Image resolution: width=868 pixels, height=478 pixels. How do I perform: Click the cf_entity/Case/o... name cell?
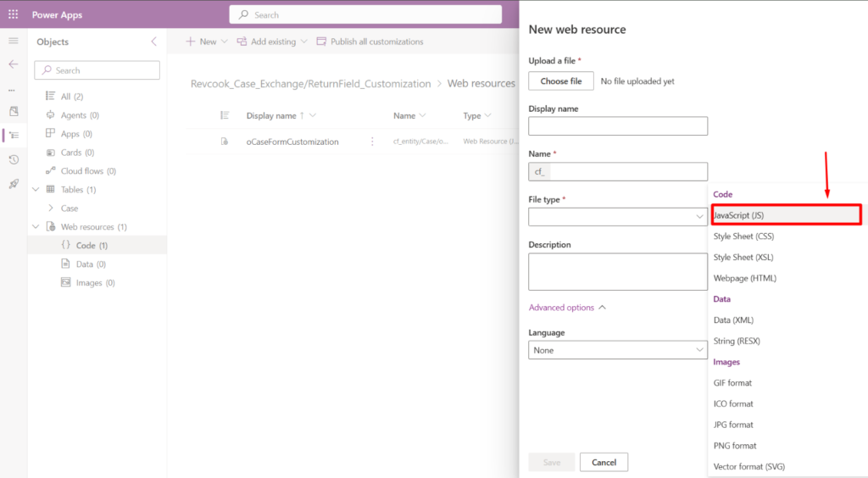point(420,142)
